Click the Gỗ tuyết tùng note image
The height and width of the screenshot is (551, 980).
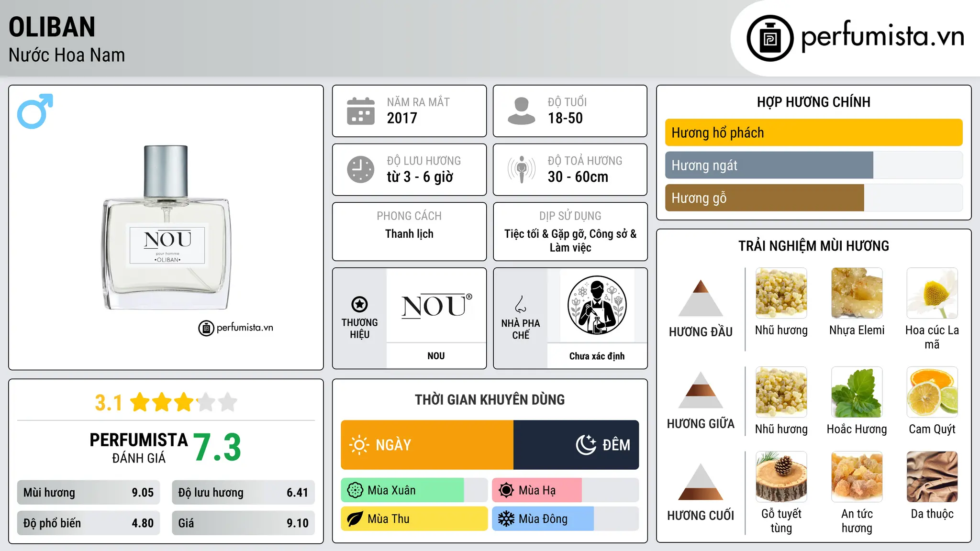(x=781, y=477)
